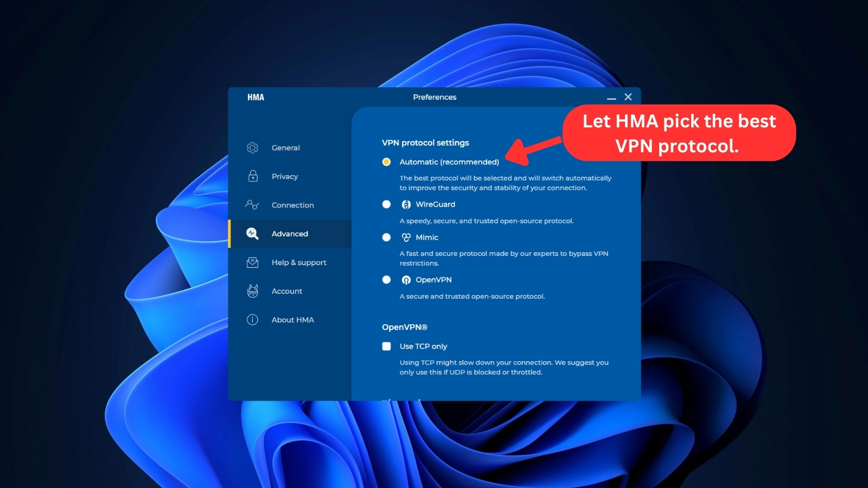Select the WireGuard radio button
The height and width of the screenshot is (488, 868).
(386, 204)
